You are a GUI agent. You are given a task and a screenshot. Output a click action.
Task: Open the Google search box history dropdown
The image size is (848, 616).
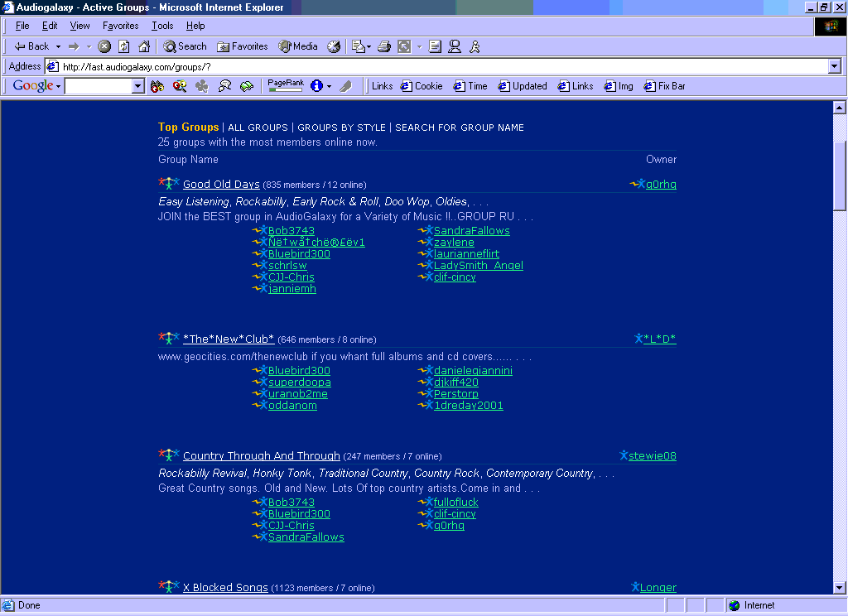[x=138, y=86]
